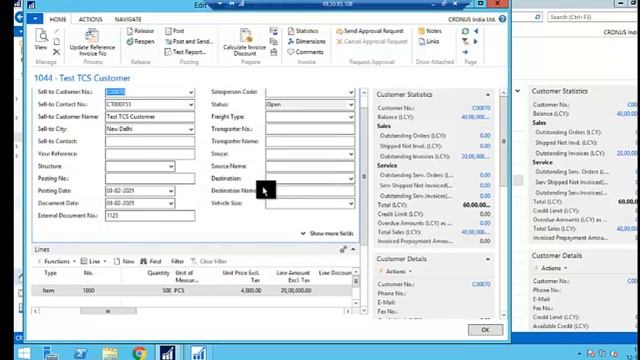Click background window Search box
The image size is (640, 360).
pos(592,17)
